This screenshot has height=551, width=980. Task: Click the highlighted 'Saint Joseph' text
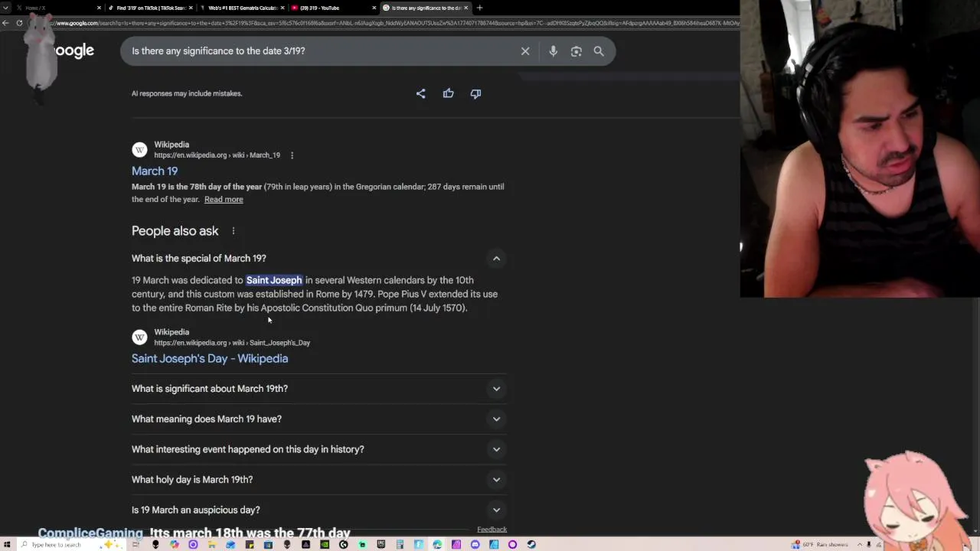pyautogui.click(x=274, y=280)
